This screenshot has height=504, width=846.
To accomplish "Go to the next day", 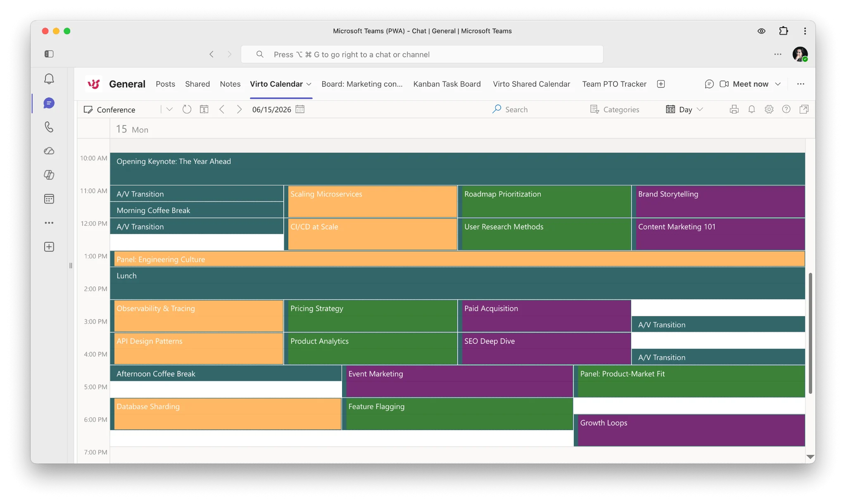I will (x=239, y=109).
